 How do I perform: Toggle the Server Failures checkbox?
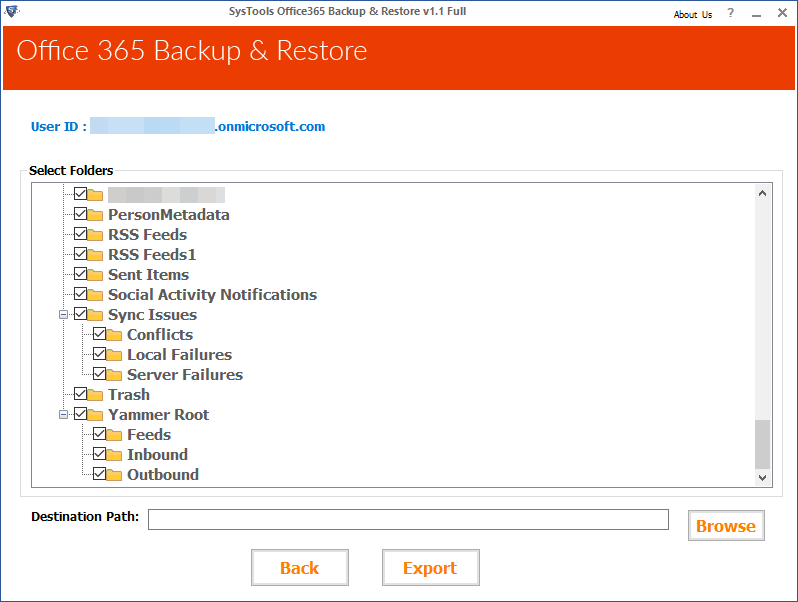[x=100, y=374]
